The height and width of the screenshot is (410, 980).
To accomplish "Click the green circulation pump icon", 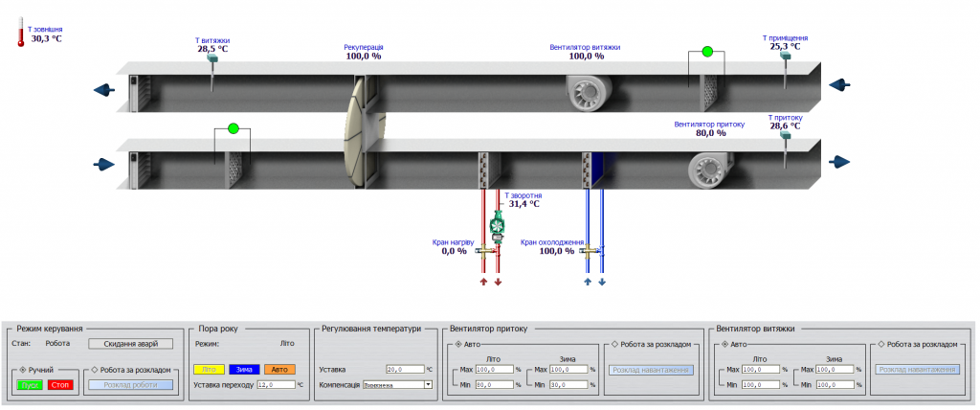I will pyautogui.click(x=498, y=226).
